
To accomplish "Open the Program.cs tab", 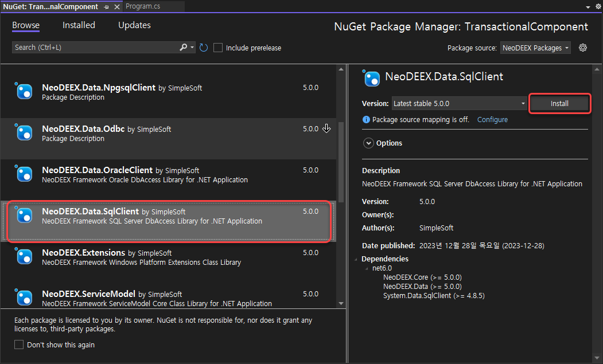I will [143, 6].
